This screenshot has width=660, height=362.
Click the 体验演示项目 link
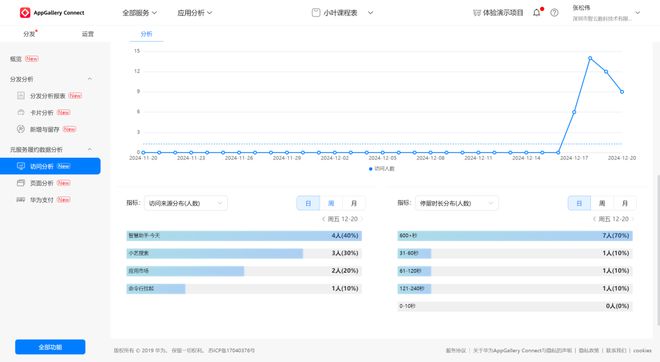point(503,13)
